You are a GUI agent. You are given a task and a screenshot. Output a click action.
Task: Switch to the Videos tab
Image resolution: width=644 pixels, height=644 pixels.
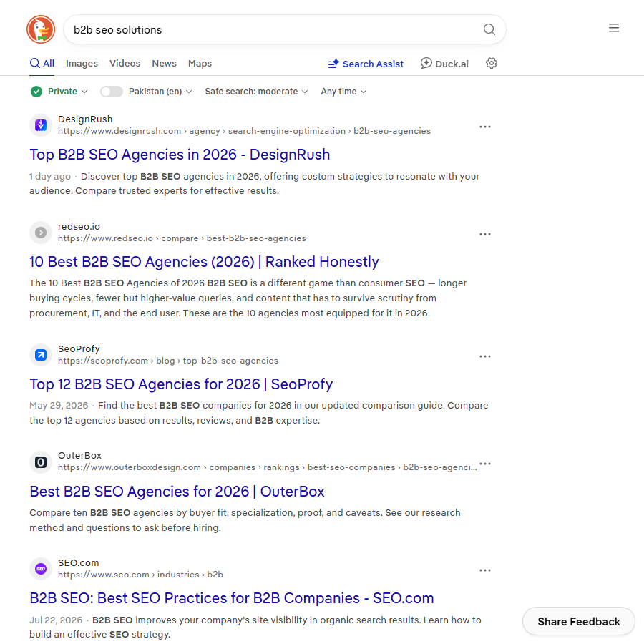[x=125, y=63]
